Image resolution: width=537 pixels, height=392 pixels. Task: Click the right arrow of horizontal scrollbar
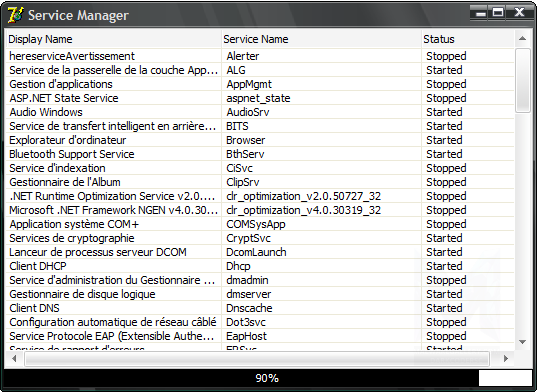pos(506,358)
